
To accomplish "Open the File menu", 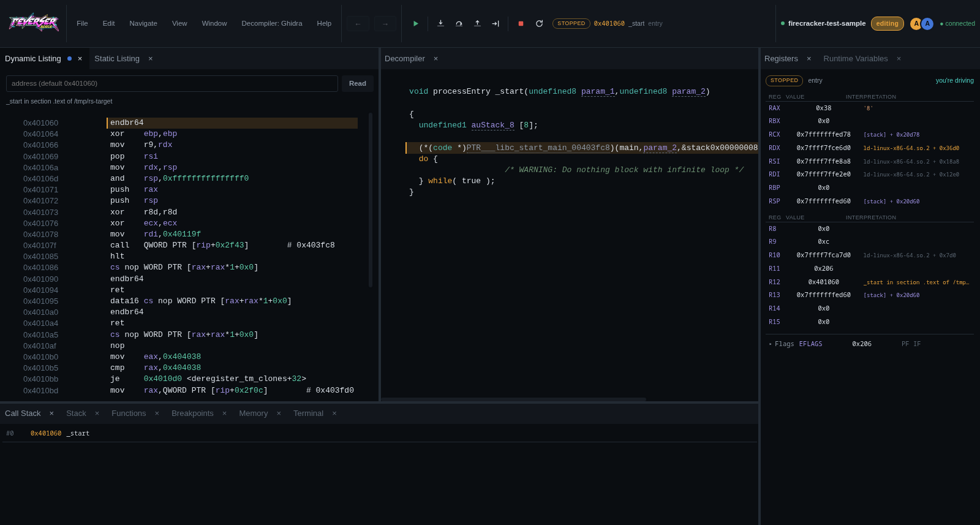I will point(82,23).
